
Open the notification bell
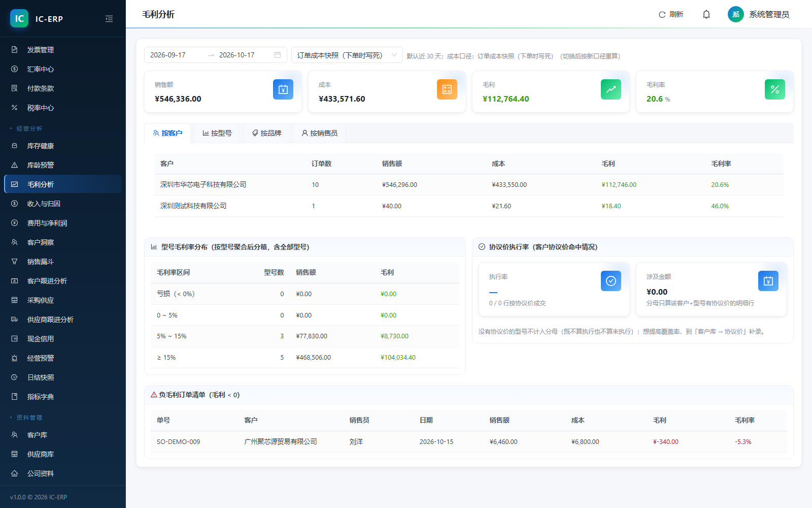tap(706, 14)
